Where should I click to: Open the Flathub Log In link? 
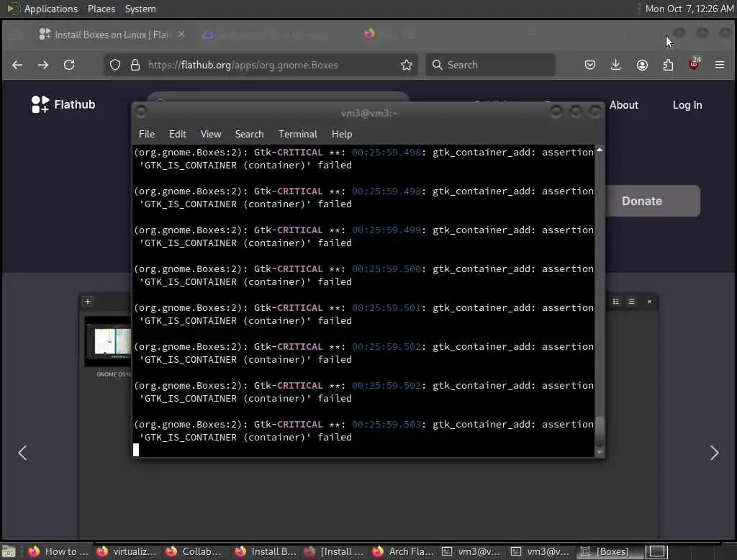[687, 105]
